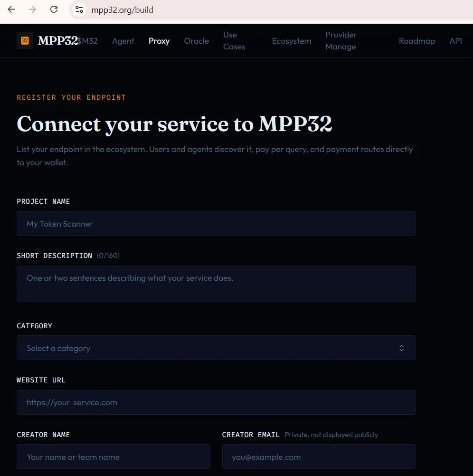Open the Agent menu item
Screen dimensions: 473x476
123,41
